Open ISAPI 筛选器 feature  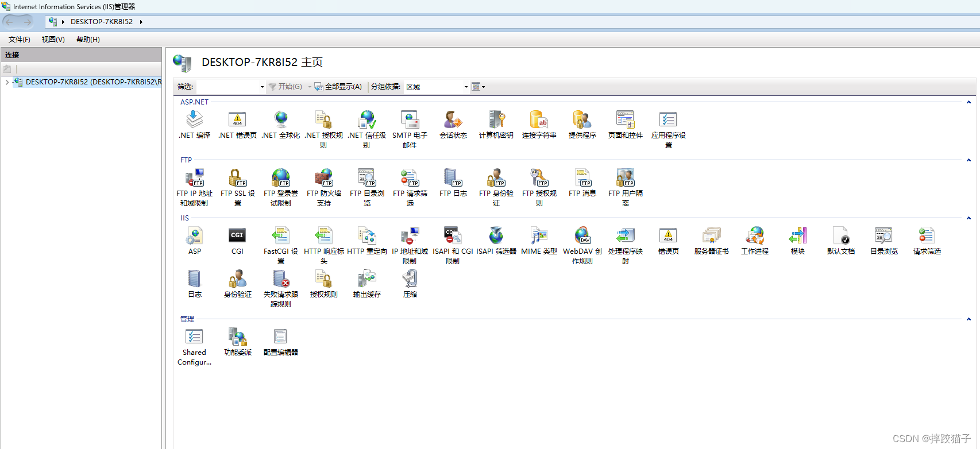coord(496,241)
